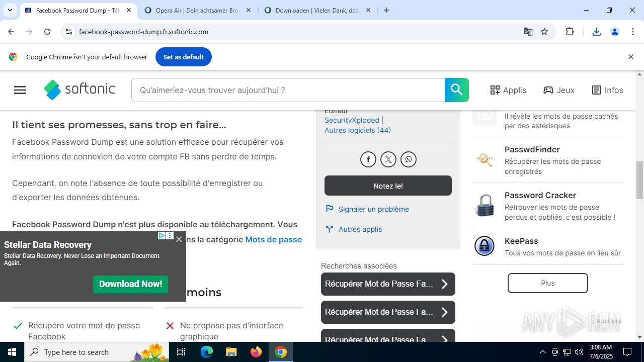
Task: Close the Downloaden tab
Action: [368, 10]
